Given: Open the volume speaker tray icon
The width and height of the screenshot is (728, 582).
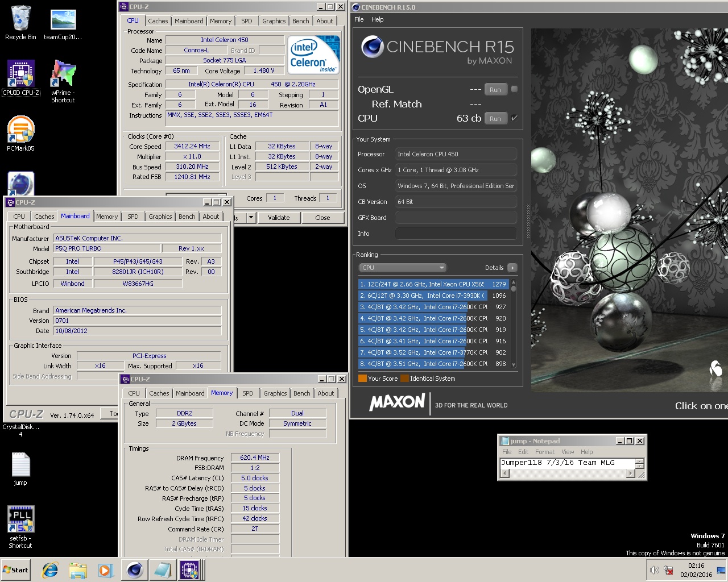Looking at the screenshot, I should [x=655, y=570].
